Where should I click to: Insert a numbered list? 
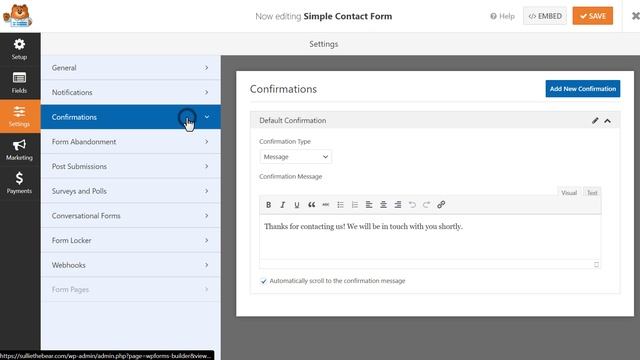tap(354, 205)
